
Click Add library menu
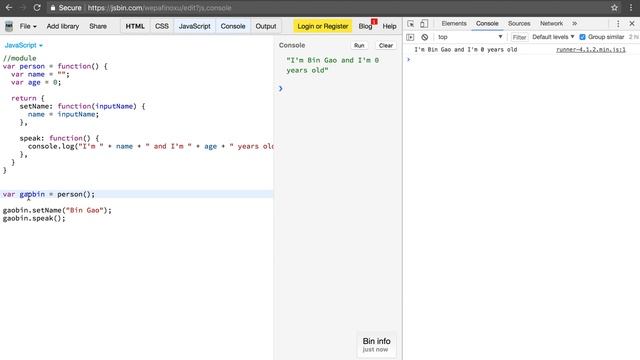[63, 26]
